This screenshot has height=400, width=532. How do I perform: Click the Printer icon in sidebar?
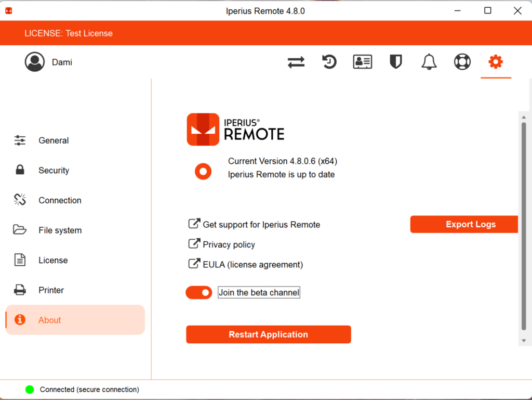20,290
